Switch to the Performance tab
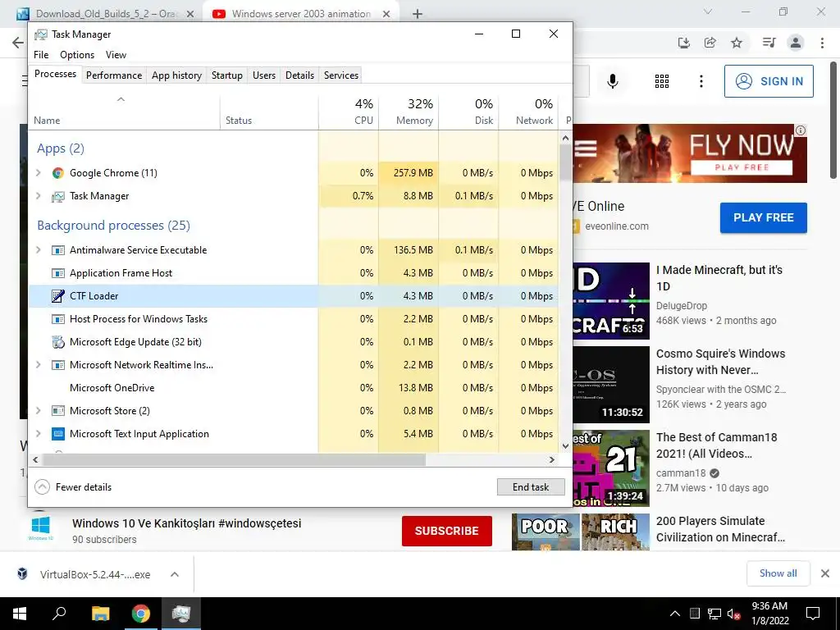Image resolution: width=840 pixels, height=630 pixels. point(114,75)
